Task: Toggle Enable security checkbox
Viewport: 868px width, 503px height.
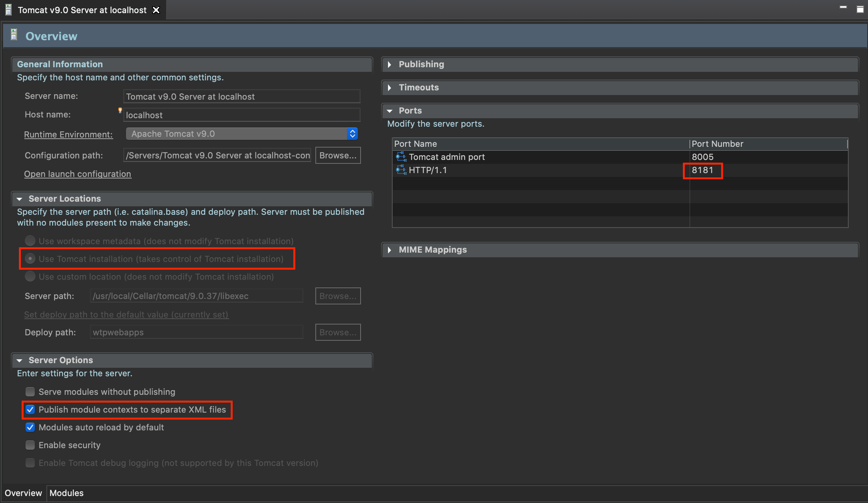Action: (30, 445)
